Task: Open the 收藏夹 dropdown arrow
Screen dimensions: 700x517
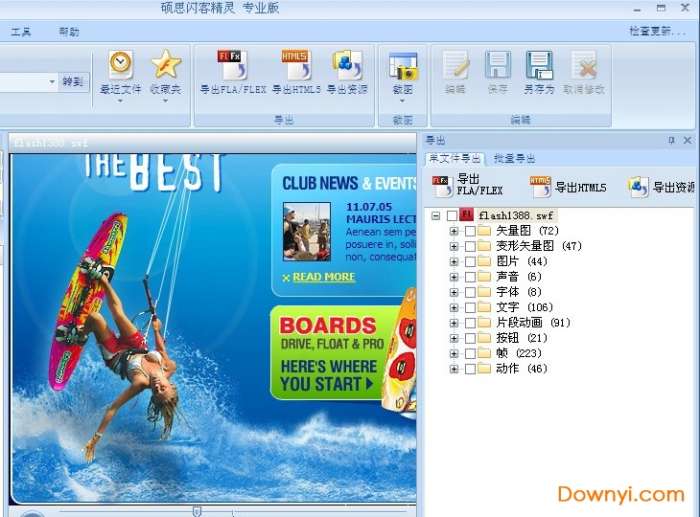Action: tap(166, 101)
